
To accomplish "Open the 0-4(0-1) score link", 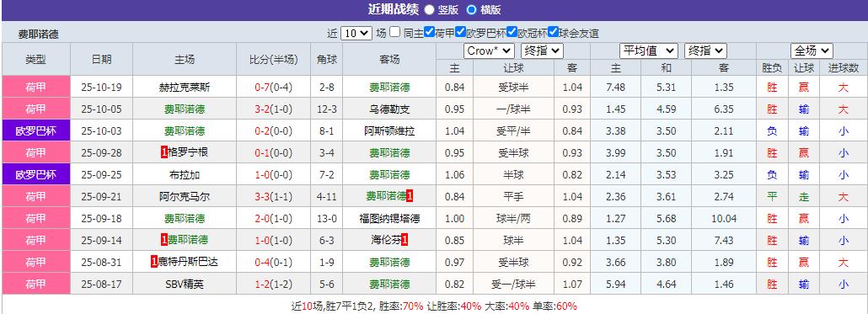I will click(x=275, y=262).
